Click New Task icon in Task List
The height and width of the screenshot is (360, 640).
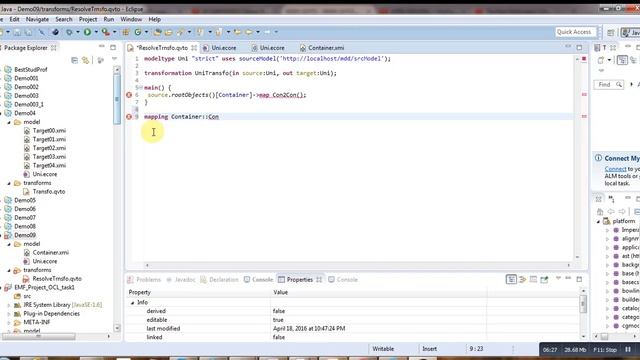[601, 60]
